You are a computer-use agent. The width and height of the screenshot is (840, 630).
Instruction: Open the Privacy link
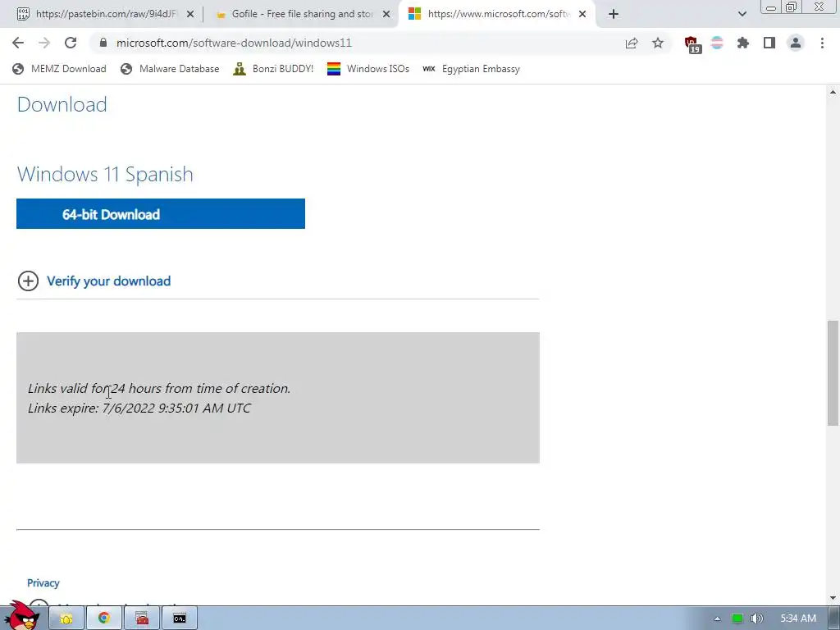[43, 583]
